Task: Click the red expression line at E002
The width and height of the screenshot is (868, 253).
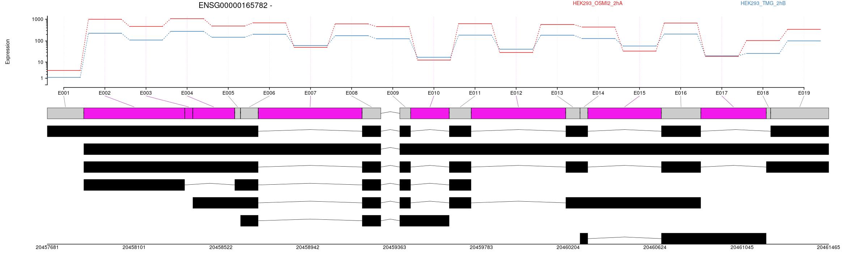Action: 105,19
